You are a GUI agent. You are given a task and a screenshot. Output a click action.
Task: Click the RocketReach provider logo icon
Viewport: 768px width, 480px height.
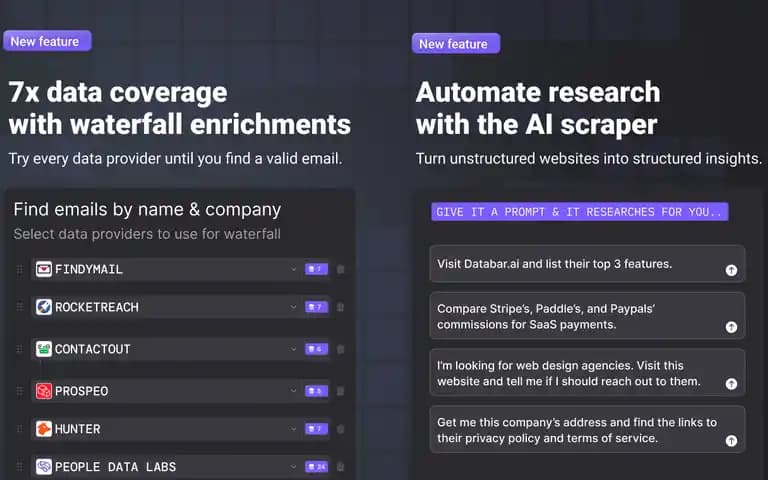point(44,307)
